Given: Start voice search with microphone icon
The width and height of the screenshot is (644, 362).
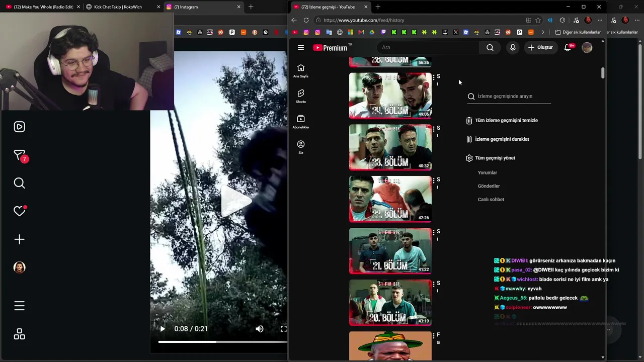Looking at the screenshot, I should pyautogui.click(x=513, y=48).
